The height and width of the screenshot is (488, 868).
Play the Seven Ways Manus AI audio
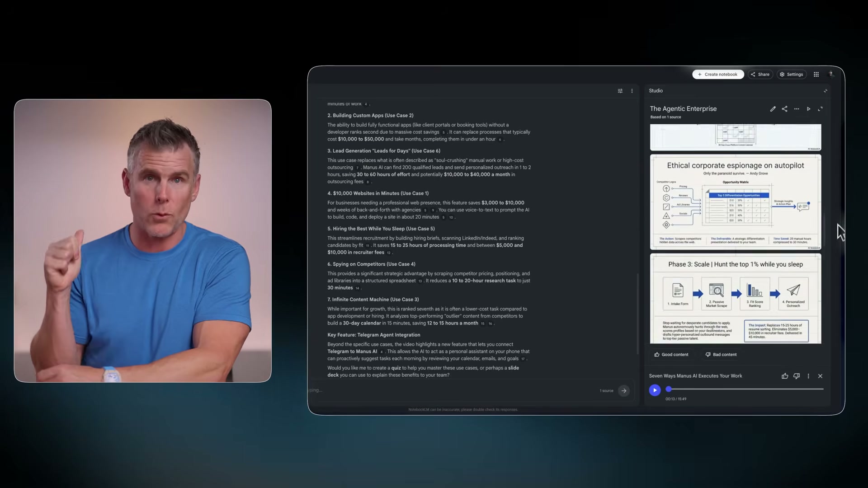(x=655, y=390)
